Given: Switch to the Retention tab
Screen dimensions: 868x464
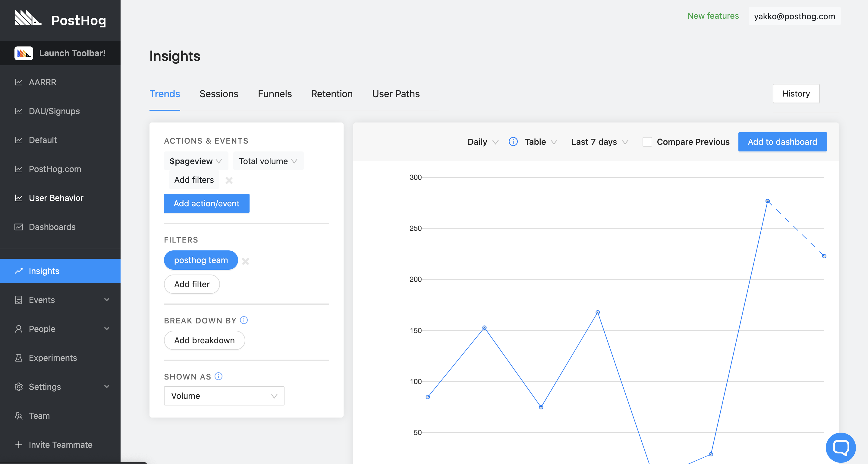Looking at the screenshot, I should tap(332, 94).
